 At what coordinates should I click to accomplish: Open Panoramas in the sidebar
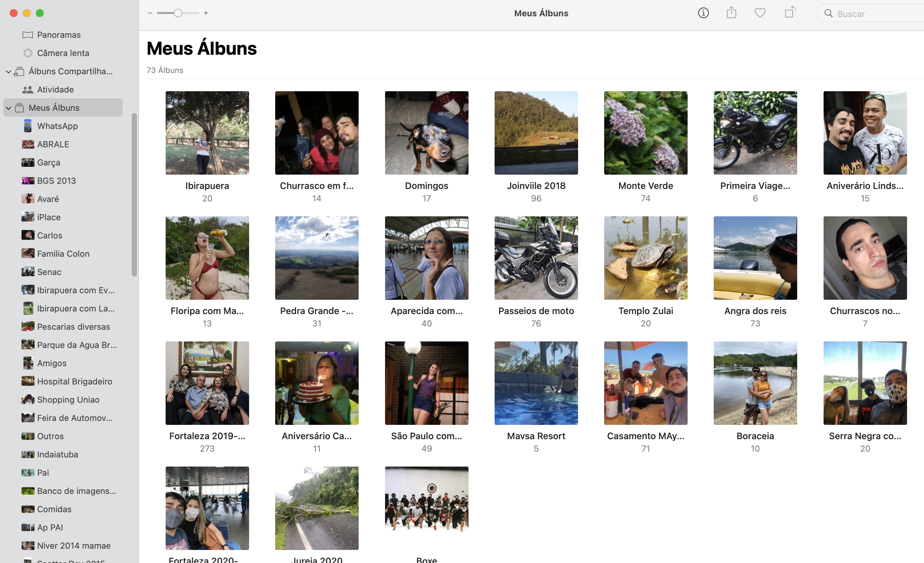point(58,35)
